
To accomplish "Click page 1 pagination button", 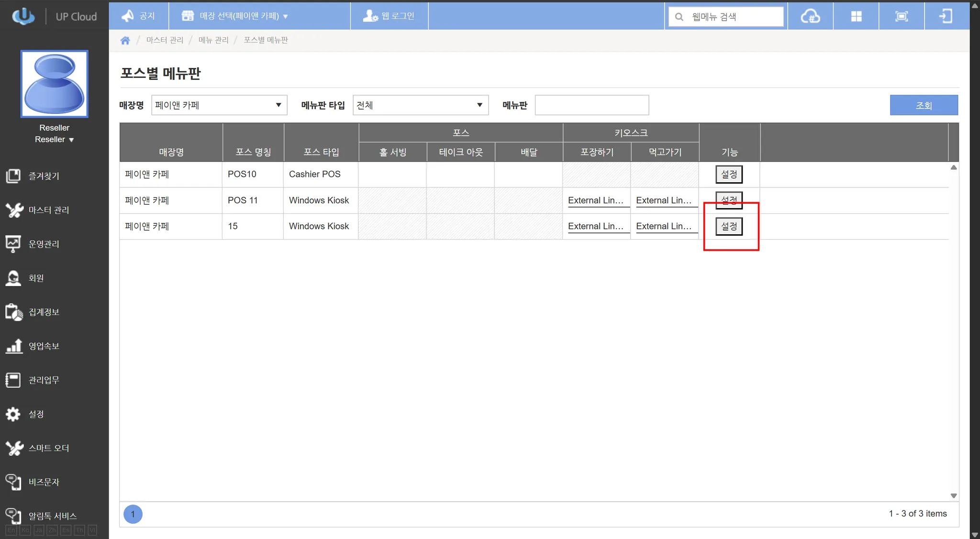I will coord(133,514).
